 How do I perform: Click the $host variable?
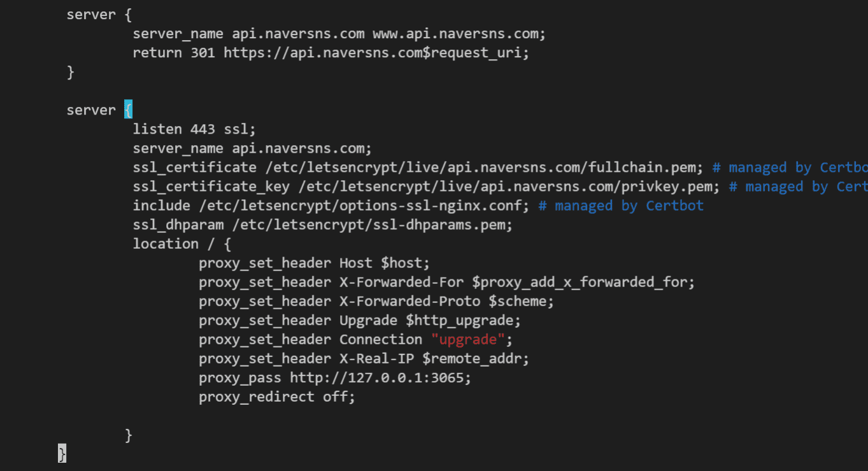405,263
